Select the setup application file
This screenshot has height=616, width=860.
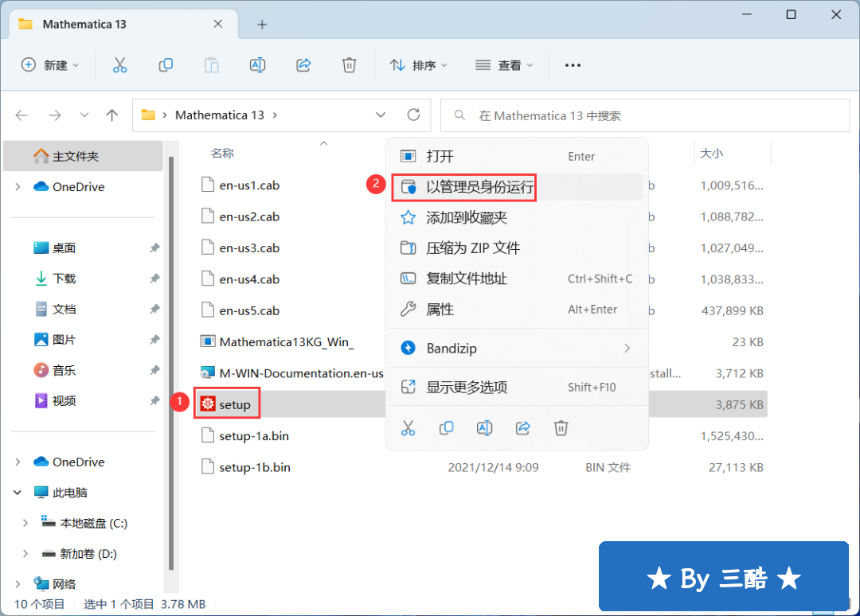[x=235, y=404]
